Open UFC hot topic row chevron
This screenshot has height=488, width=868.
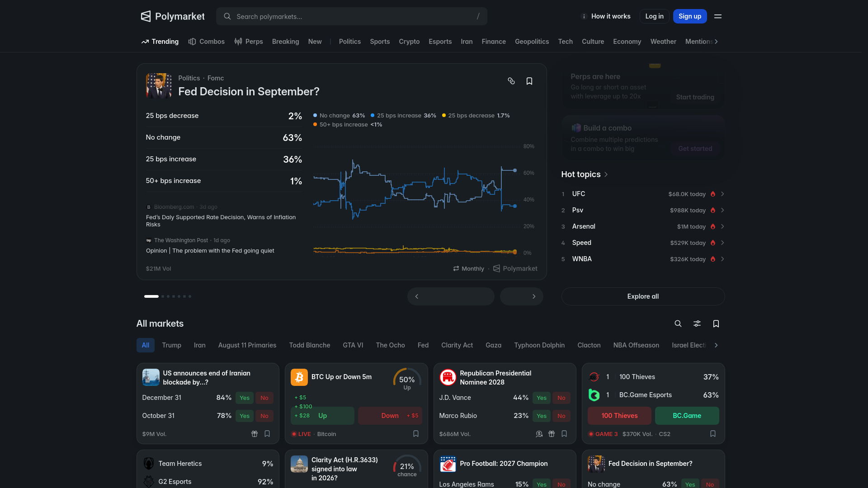click(x=722, y=194)
